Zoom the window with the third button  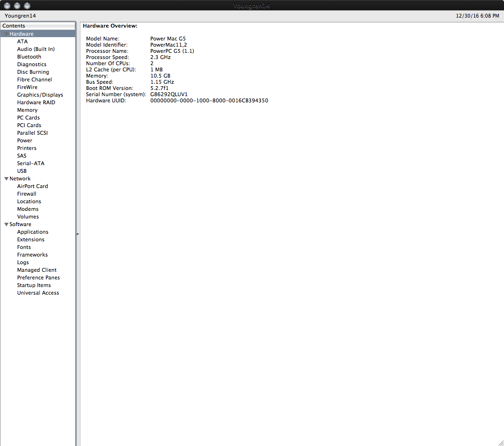click(27, 5)
